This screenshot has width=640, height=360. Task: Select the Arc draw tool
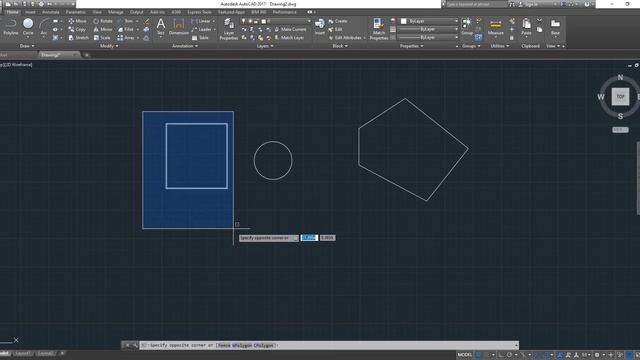pos(44,27)
